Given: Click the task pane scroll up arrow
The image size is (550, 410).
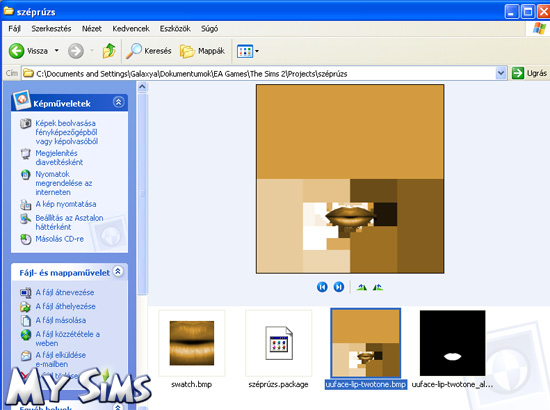Looking at the screenshot, I should [x=142, y=86].
